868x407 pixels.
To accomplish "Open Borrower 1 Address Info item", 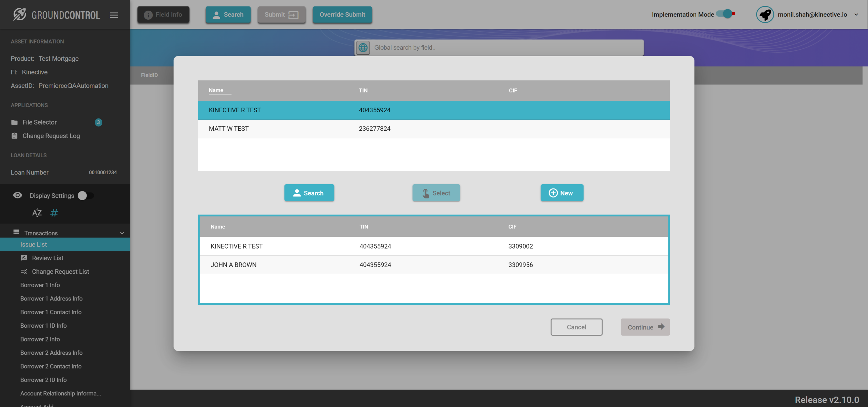I will [x=51, y=299].
